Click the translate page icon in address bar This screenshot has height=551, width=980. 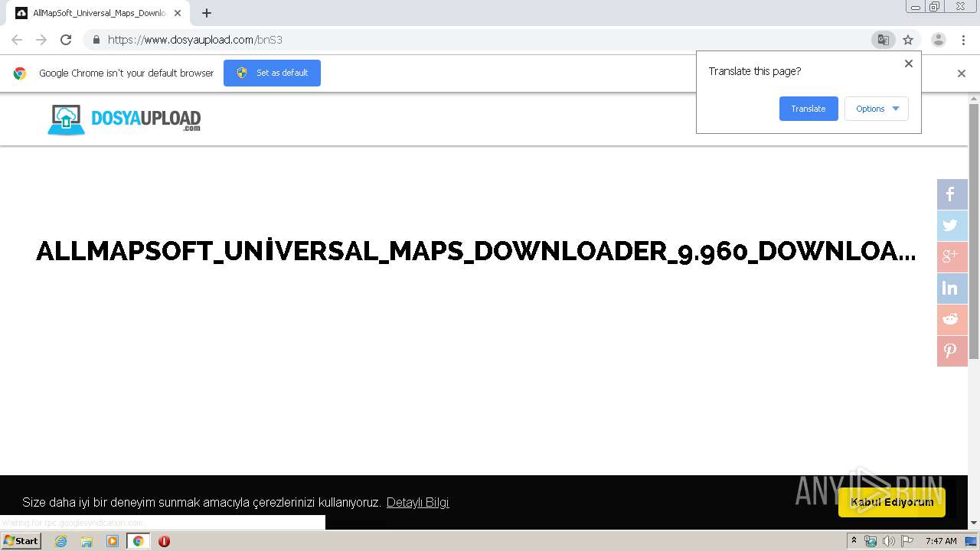coord(883,40)
